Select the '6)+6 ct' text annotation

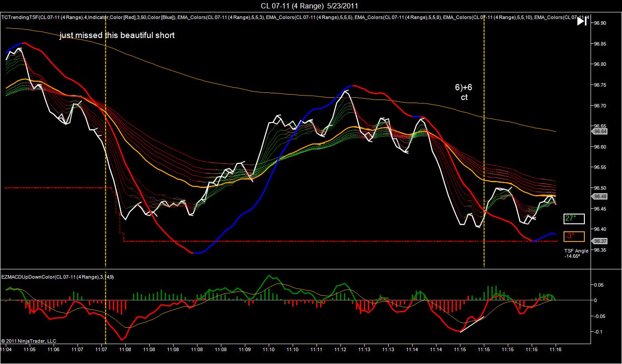point(464,92)
